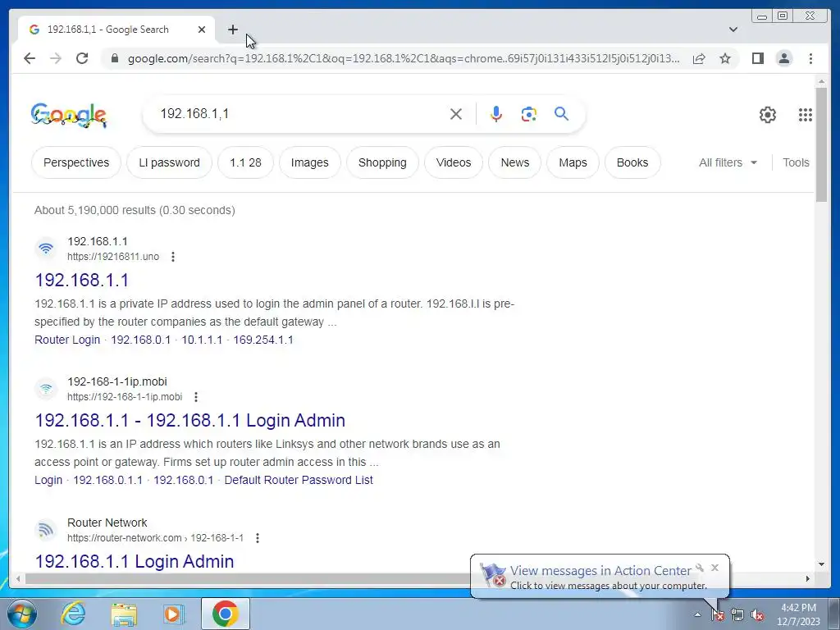Switch to Maps results
Image resolution: width=840 pixels, height=630 pixels.
point(573,162)
